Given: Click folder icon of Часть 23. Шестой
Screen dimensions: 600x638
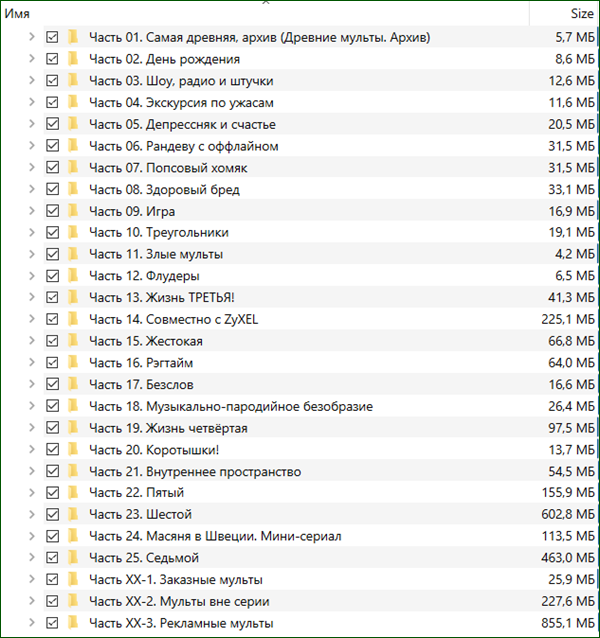Looking at the screenshot, I should coord(73,514).
